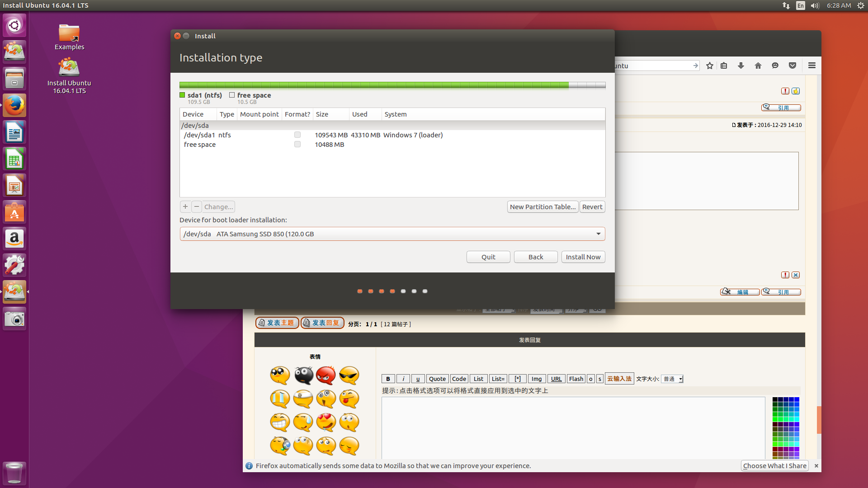Click the Quote button in the forum editor
Viewport: 868px width, 488px height.
point(437,379)
